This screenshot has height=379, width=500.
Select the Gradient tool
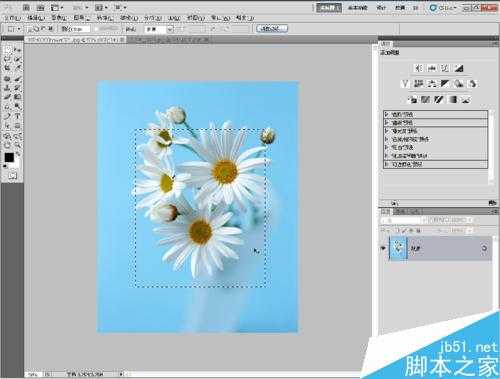(18, 97)
